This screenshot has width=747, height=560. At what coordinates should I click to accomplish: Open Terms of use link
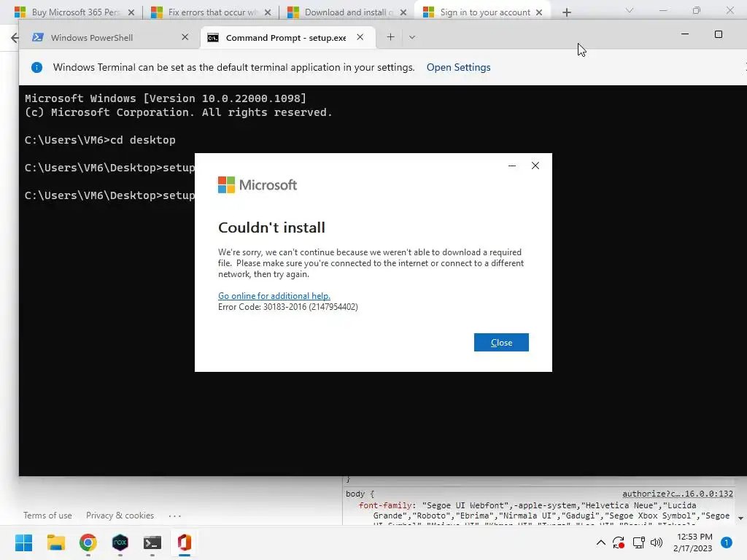(47, 516)
